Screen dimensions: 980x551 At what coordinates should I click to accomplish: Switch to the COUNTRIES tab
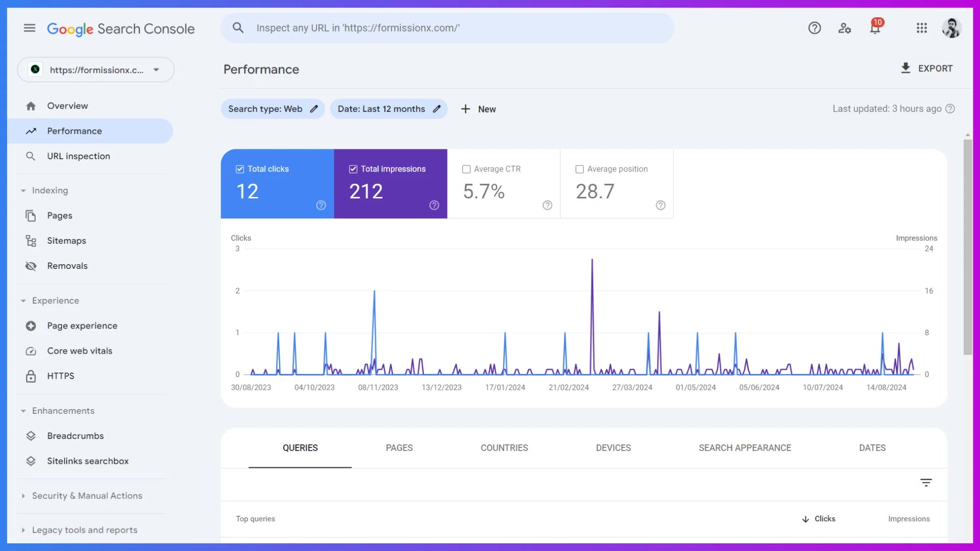(x=504, y=448)
